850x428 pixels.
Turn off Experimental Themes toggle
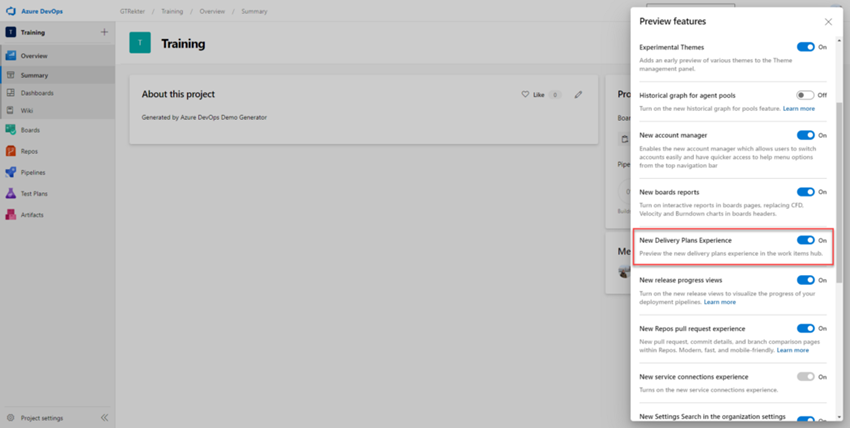point(806,47)
